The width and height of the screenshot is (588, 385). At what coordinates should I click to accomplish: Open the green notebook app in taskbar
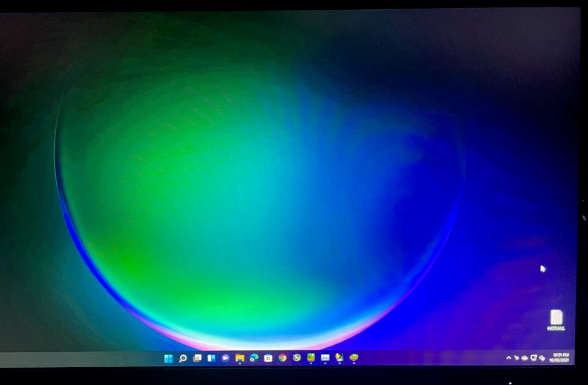(311, 358)
